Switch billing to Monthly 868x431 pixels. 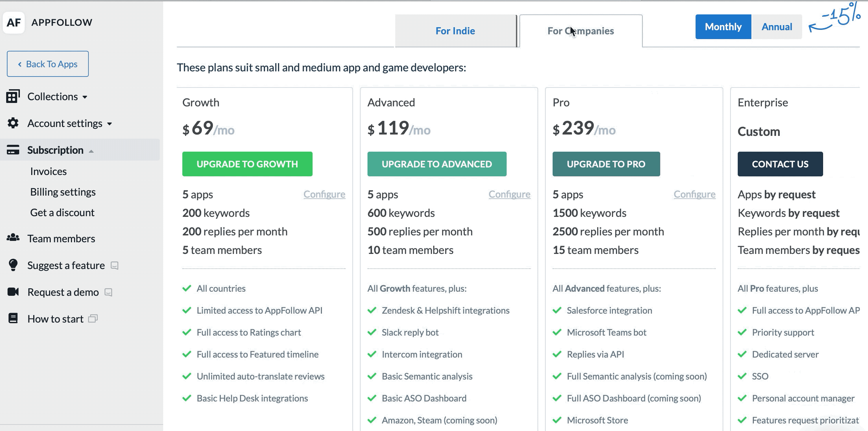click(x=723, y=27)
